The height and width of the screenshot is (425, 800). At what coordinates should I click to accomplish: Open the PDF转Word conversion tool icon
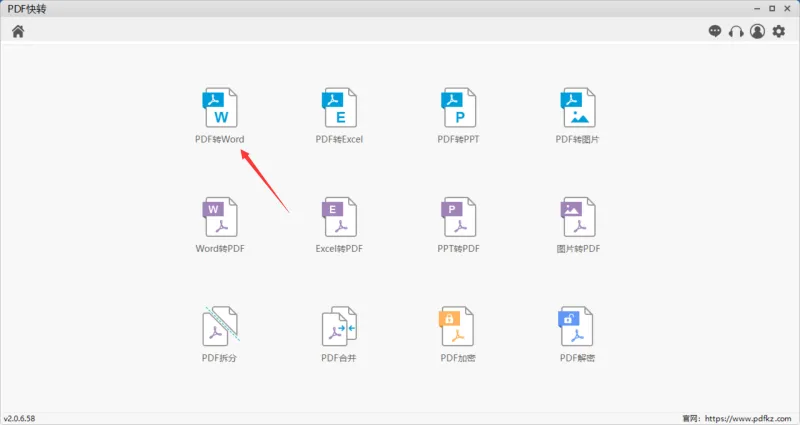coord(220,107)
